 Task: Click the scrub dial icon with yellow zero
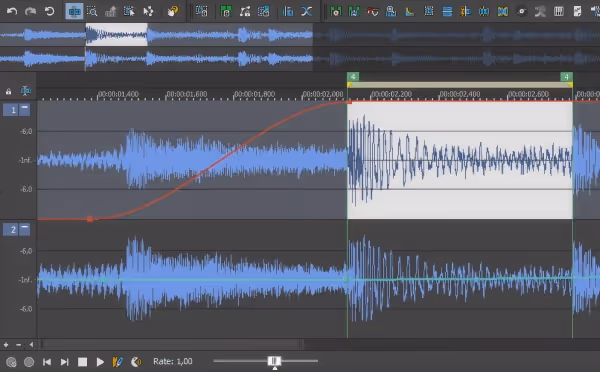pyautogui.click(x=136, y=362)
